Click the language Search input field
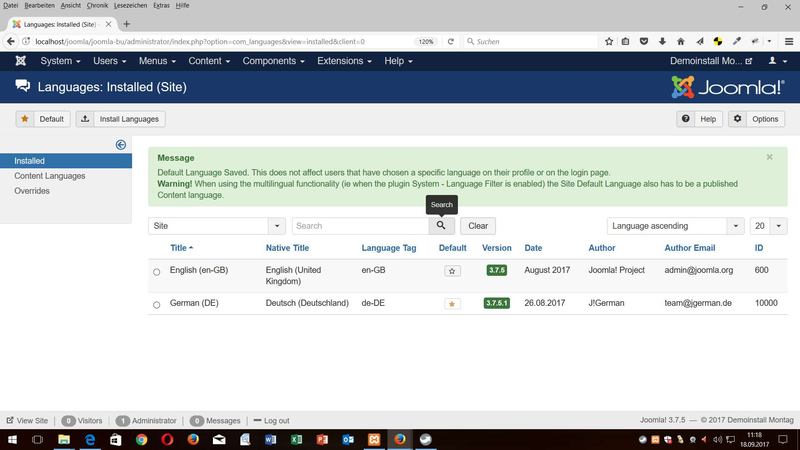This screenshot has width=800, height=450. click(360, 226)
